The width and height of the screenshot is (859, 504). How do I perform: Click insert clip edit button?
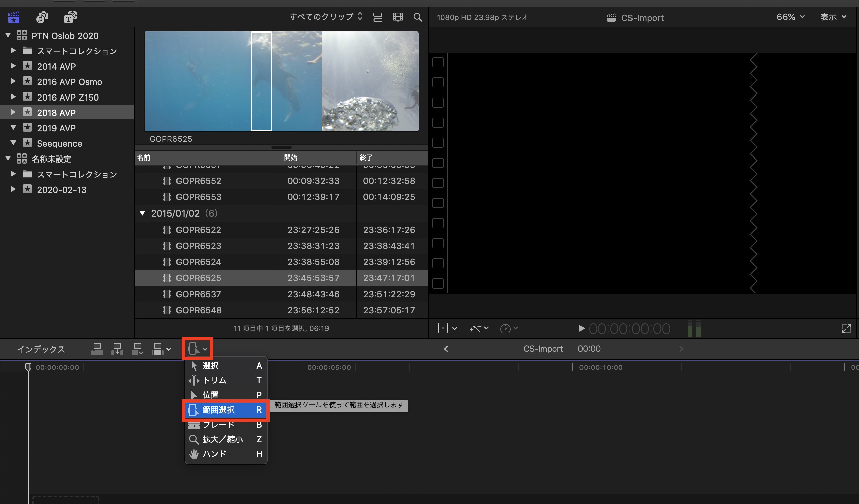pos(117,349)
